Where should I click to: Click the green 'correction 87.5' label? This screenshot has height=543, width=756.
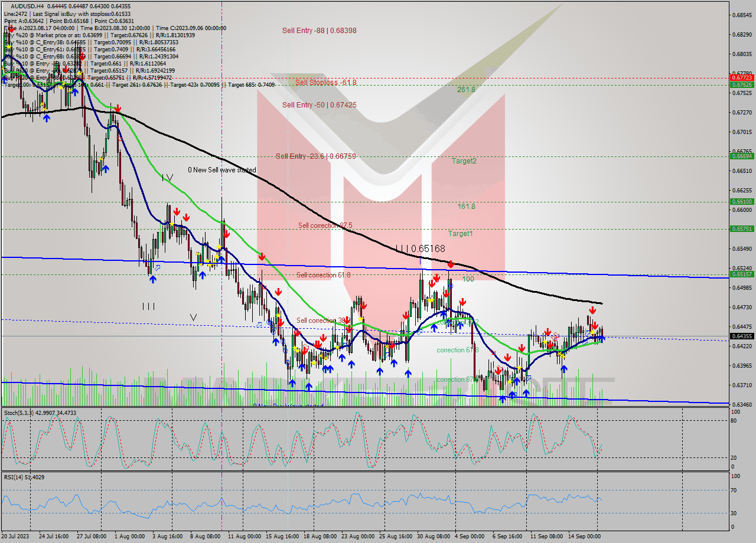[457, 380]
